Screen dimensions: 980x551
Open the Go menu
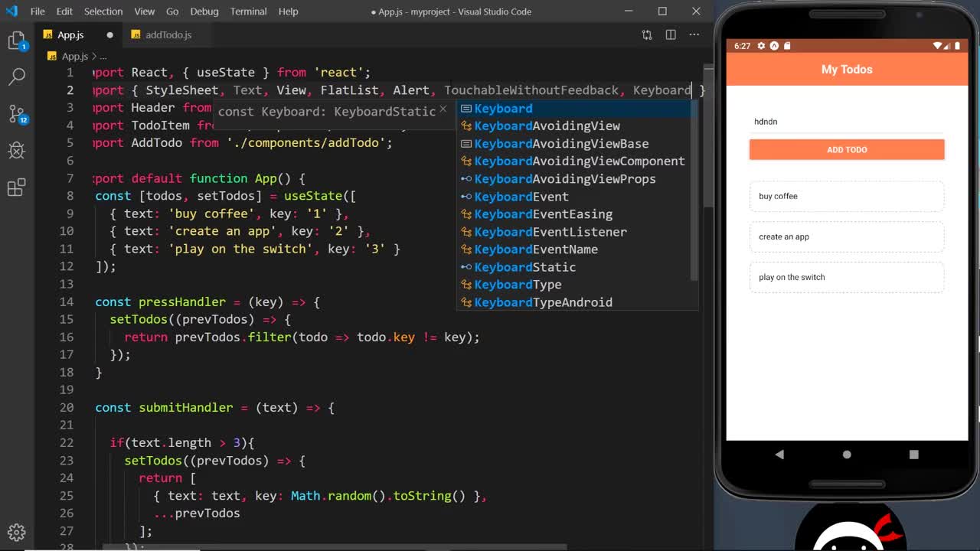pyautogui.click(x=172, y=11)
